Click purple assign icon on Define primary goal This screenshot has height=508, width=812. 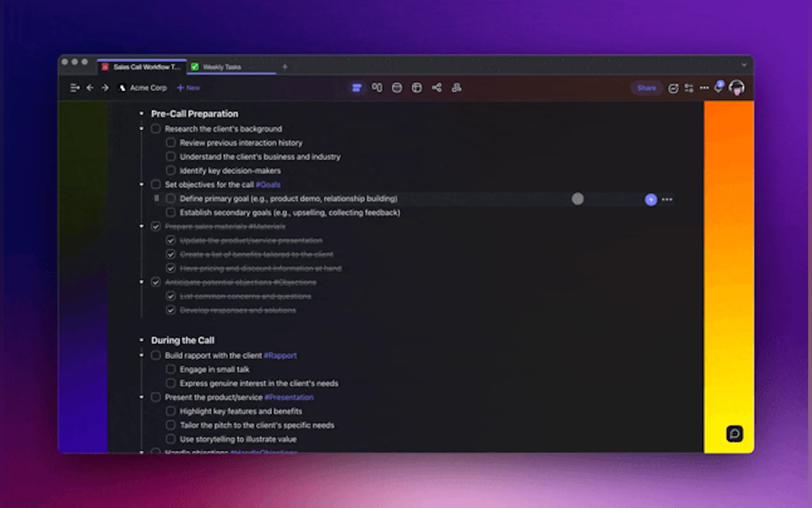click(651, 200)
